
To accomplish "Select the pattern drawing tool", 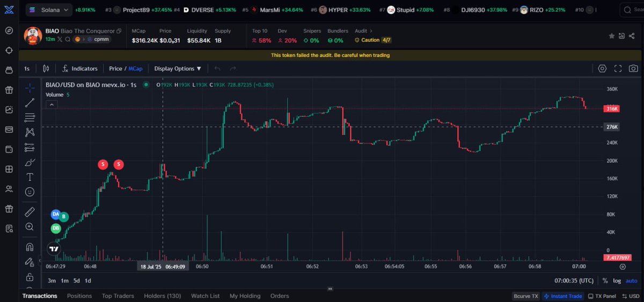I will pyautogui.click(x=30, y=132).
